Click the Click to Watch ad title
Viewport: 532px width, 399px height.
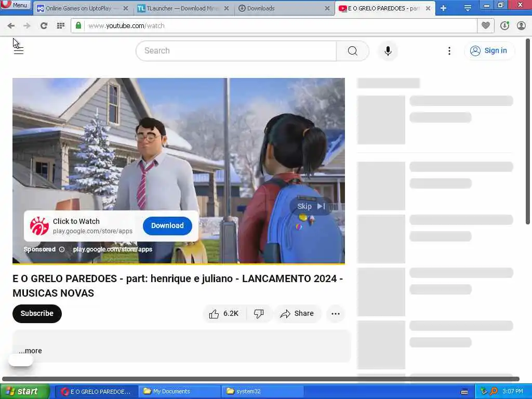[x=76, y=221]
